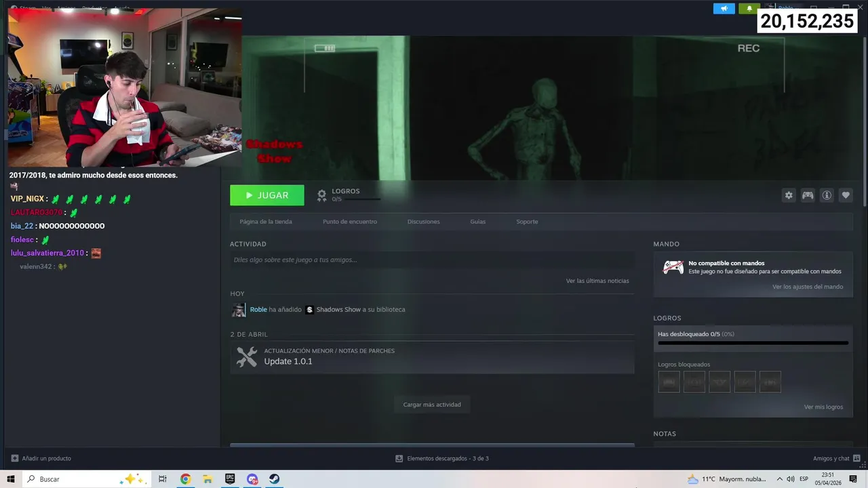The image size is (868, 488).
Task: Open the Windows notification center icon
Action: [853, 479]
